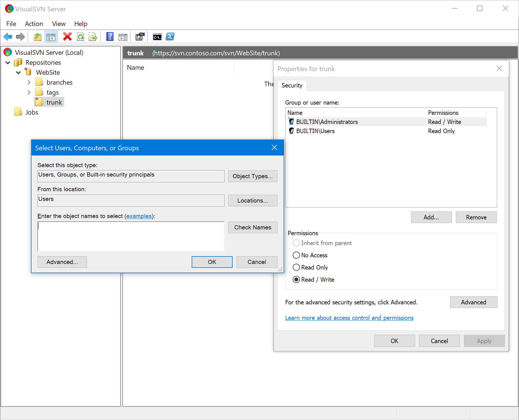Select the No Access radio button
The width and height of the screenshot is (519, 420).
[296, 255]
